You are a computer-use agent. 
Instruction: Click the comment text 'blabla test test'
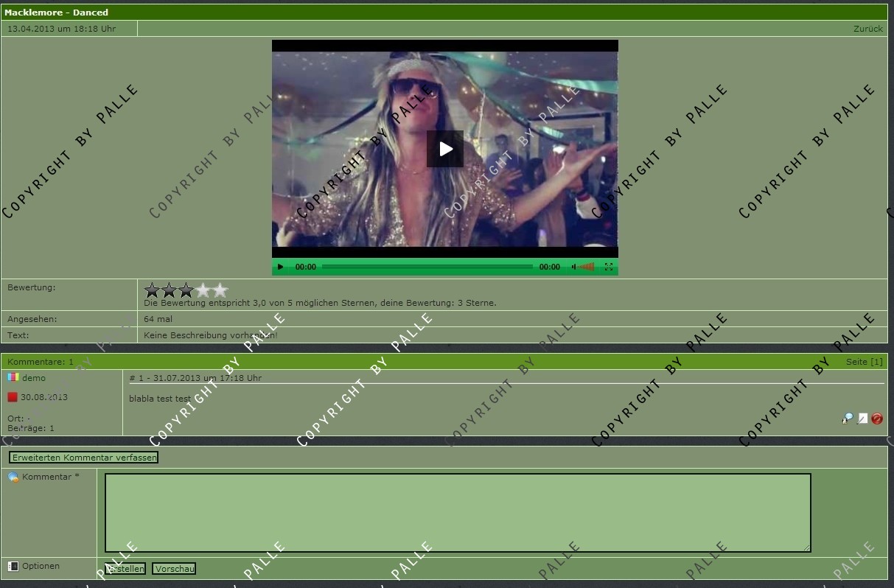[x=160, y=399]
